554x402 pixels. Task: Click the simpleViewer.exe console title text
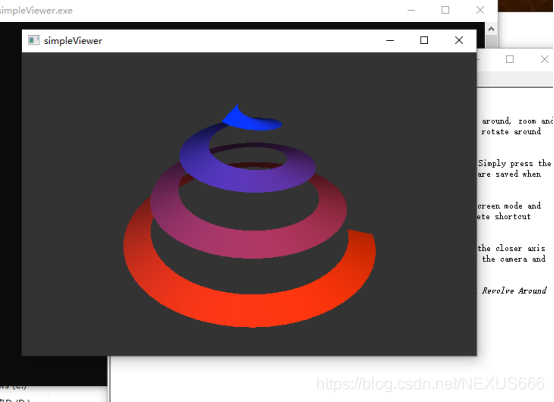click(36, 11)
